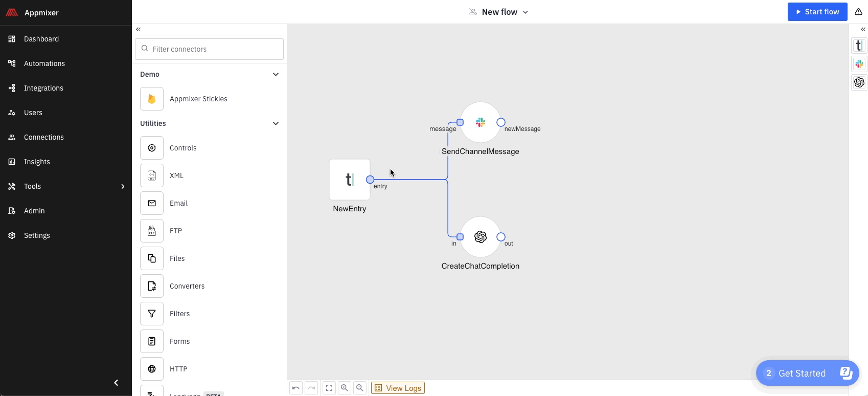Zoom out on the flow canvas
Image resolution: width=868 pixels, height=396 pixels.
360,388
